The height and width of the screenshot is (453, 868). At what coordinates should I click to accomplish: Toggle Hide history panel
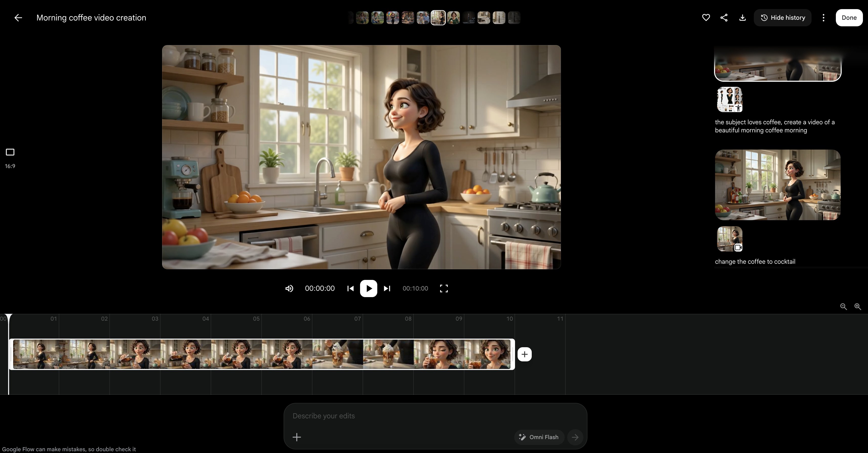coord(782,17)
